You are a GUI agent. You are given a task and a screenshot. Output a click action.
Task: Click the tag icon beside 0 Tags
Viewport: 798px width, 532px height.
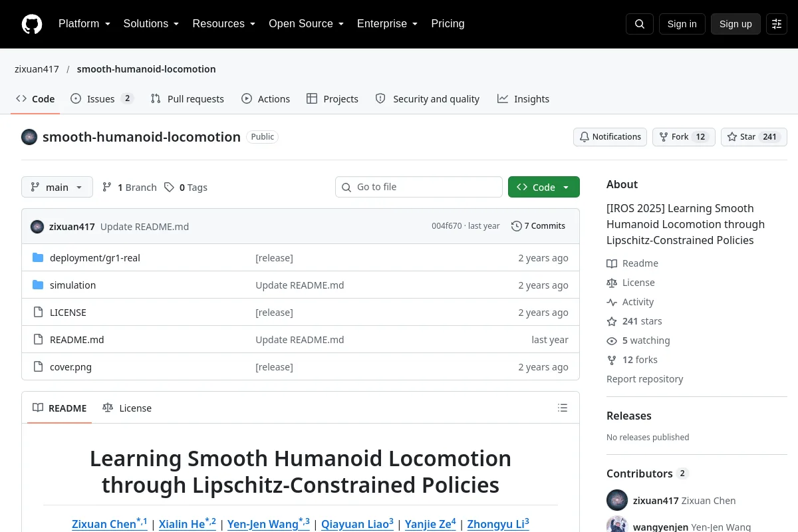(169, 188)
